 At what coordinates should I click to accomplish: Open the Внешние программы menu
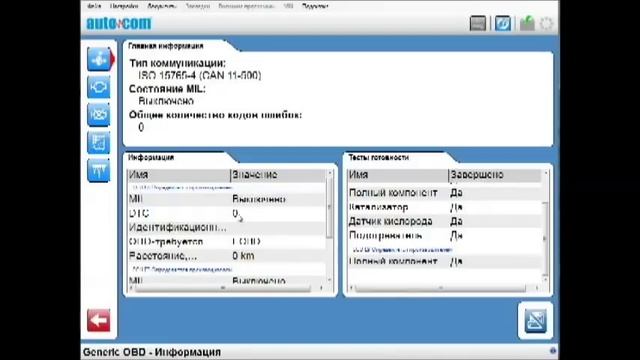pyautogui.click(x=246, y=6)
